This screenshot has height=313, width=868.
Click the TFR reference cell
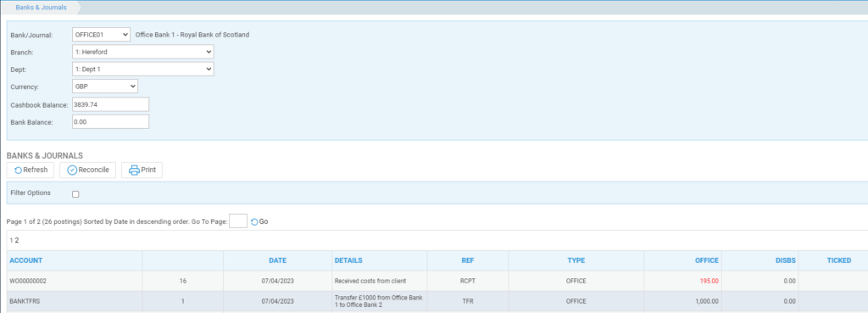tap(468, 301)
